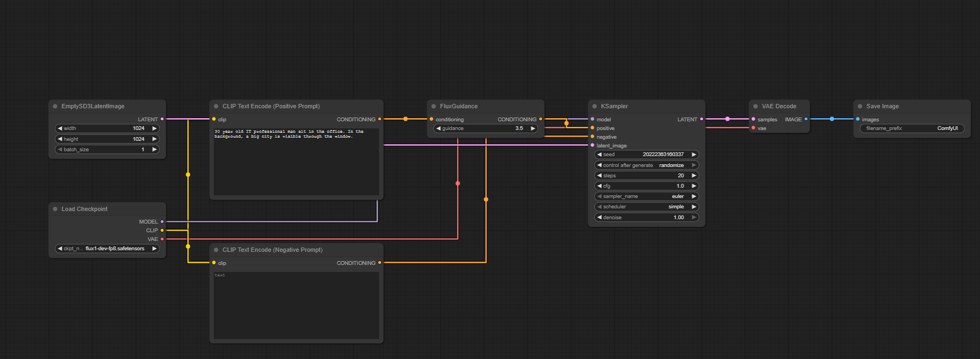Image resolution: width=980 pixels, height=359 pixels.
Task: Click the cfg value slider field
Action: 646,186
